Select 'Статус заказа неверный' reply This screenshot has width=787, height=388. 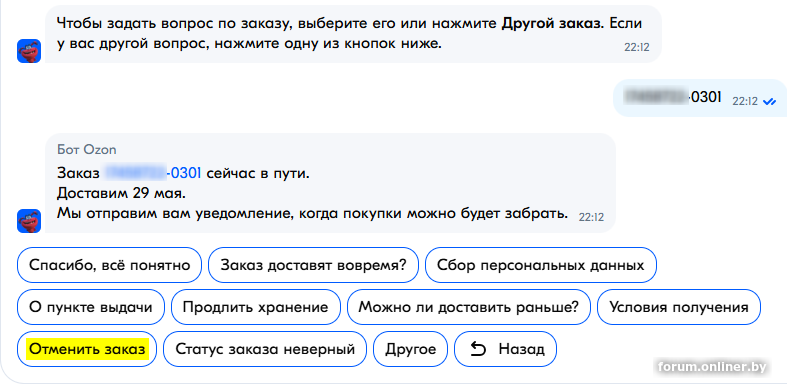click(265, 349)
